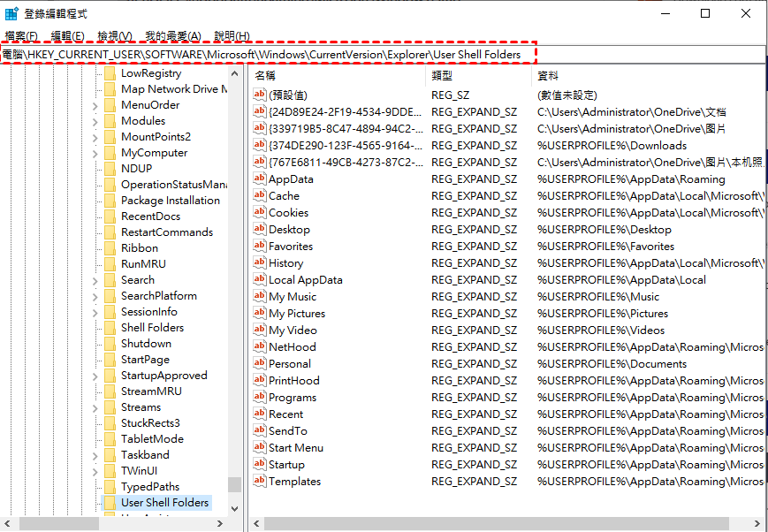This screenshot has height=532, width=768.
Task: Click the folder icon beside TabletMode
Action: [x=110, y=439]
